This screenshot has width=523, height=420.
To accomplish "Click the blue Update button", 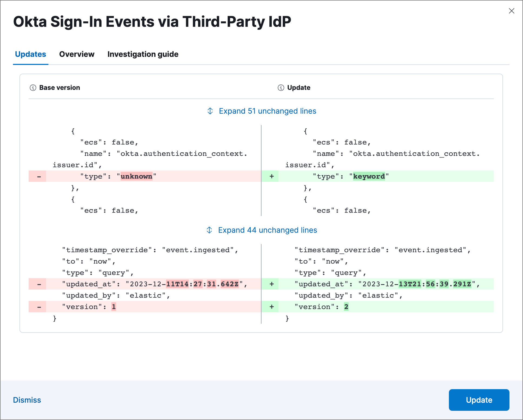I will [x=479, y=400].
